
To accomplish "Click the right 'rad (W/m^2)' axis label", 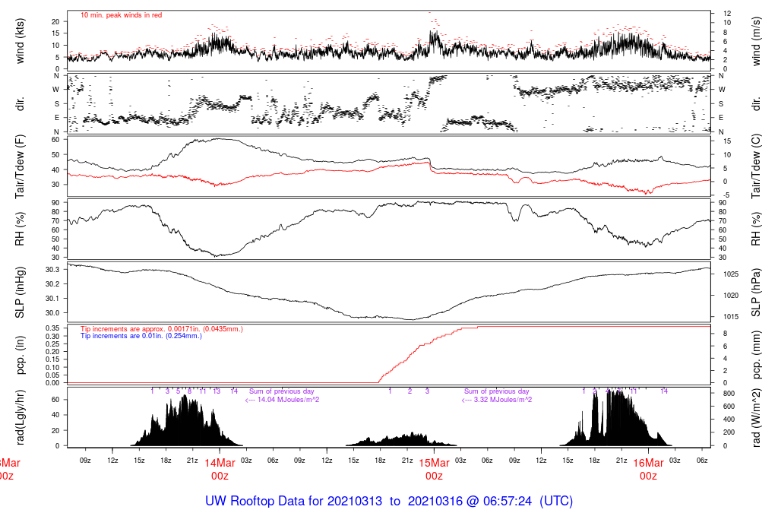I will pos(756,417).
